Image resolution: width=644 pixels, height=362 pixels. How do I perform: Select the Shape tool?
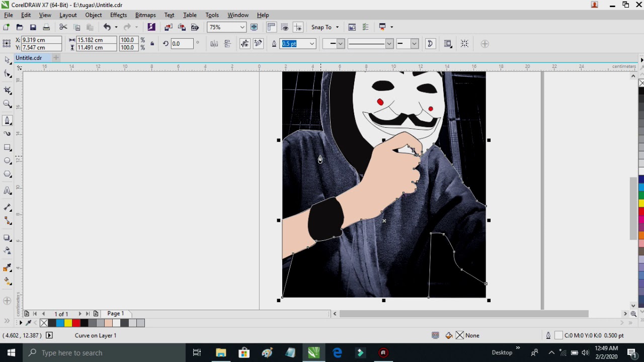click(8, 74)
